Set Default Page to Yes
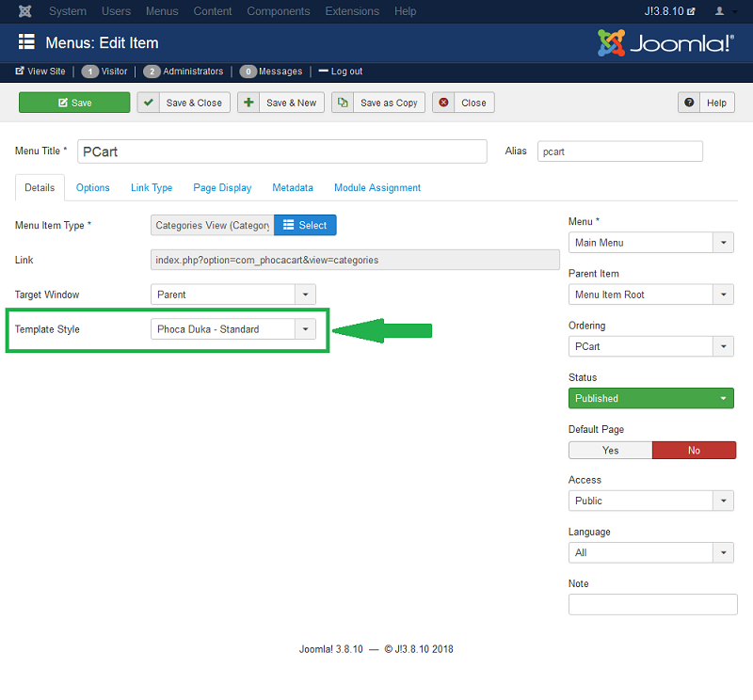Viewport: 753px width, 700px height. (x=610, y=450)
